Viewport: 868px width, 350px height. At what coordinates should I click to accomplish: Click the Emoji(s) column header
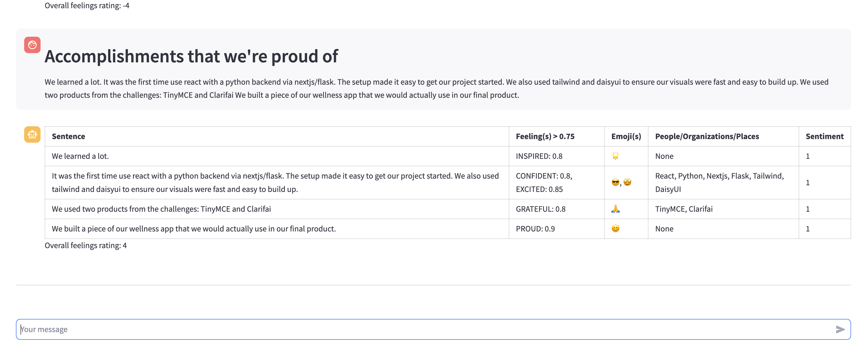click(x=626, y=136)
